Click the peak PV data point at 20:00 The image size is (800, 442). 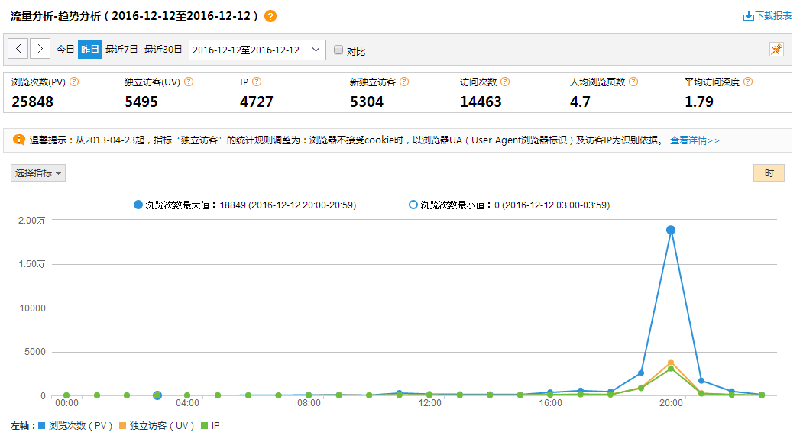pyautogui.click(x=671, y=230)
